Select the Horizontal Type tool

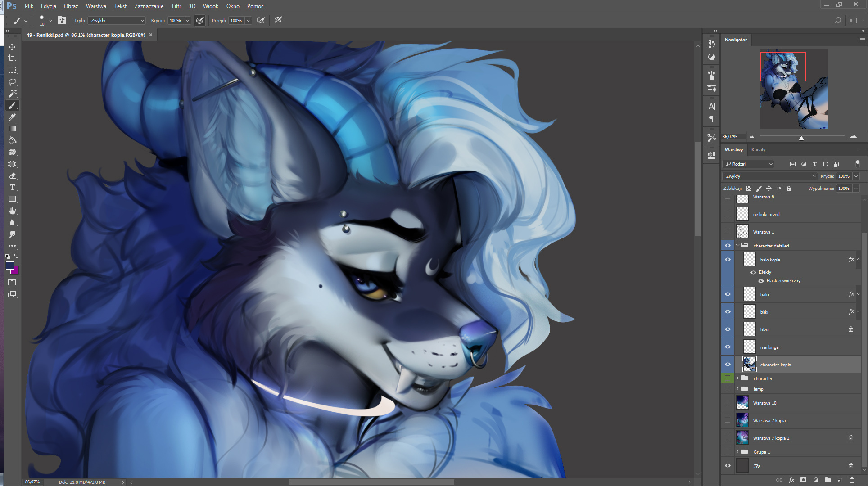point(12,187)
